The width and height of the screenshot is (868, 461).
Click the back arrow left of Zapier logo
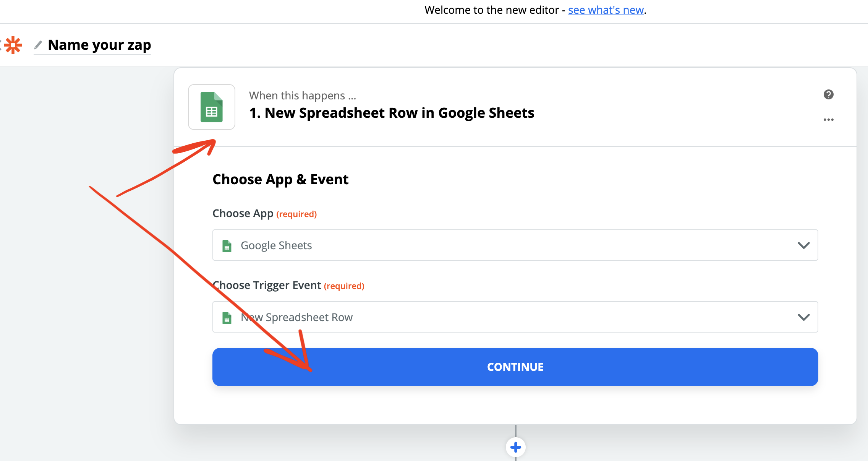[1, 45]
